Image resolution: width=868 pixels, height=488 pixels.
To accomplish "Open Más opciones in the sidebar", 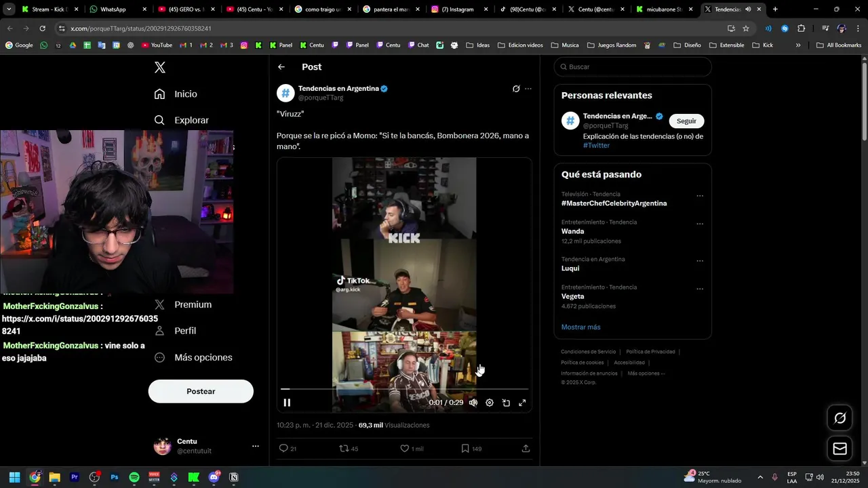I will tap(193, 357).
